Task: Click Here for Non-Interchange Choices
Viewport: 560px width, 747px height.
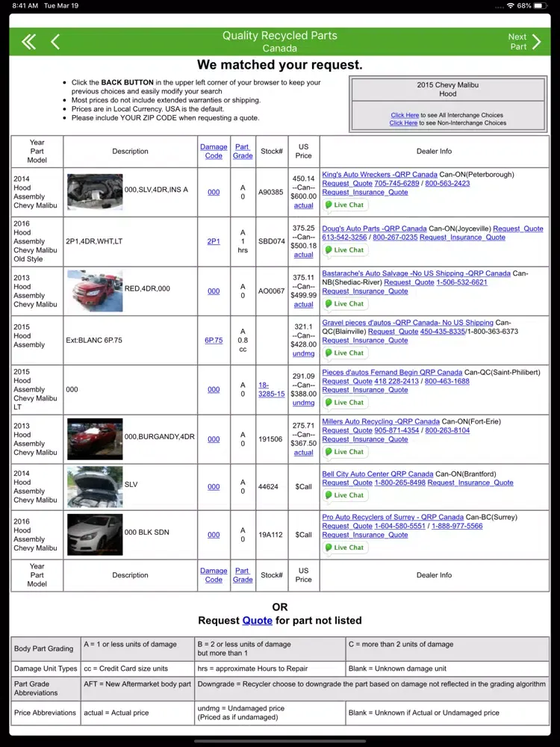Action: [x=403, y=123]
